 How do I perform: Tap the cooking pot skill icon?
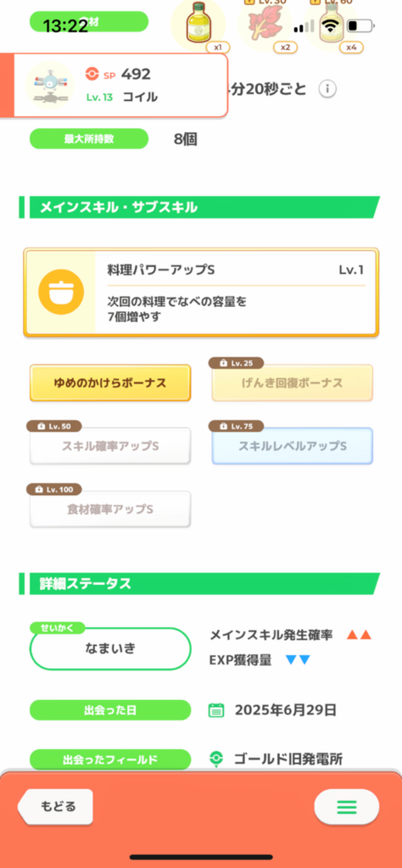61,292
